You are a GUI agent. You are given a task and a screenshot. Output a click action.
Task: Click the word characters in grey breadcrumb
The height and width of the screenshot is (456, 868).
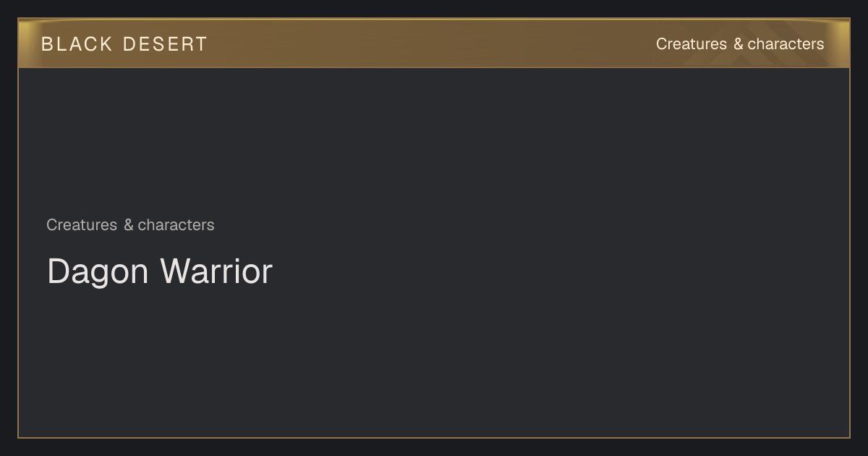pyautogui.click(x=176, y=225)
